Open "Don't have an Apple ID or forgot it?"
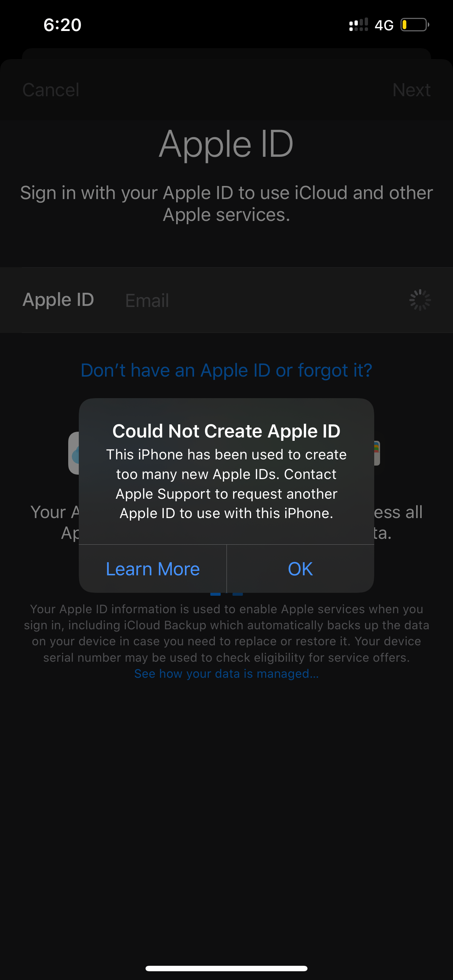This screenshot has width=453, height=980. click(226, 370)
